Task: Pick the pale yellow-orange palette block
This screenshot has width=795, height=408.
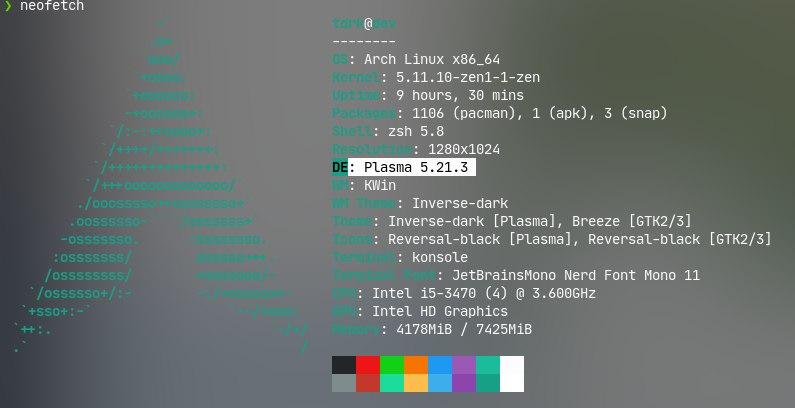Action: coord(416,383)
